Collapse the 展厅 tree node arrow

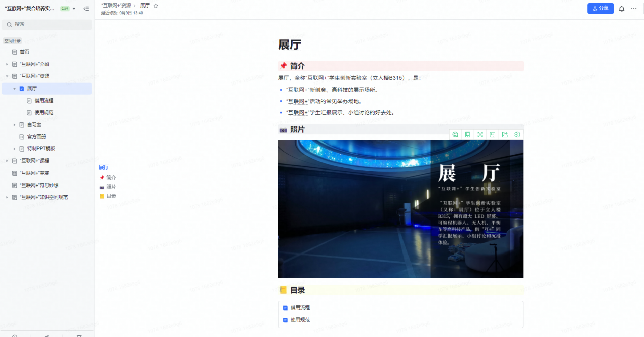[14, 89]
